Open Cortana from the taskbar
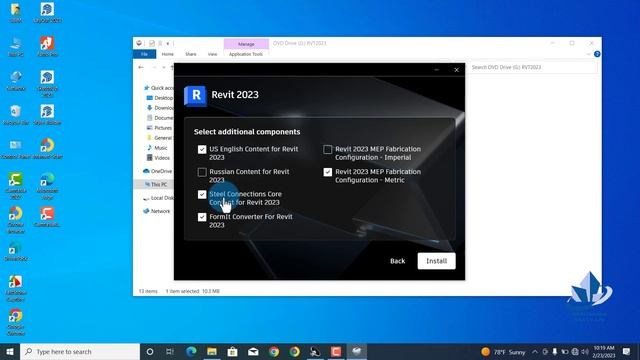The height and width of the screenshot is (360, 640). pyautogui.click(x=150, y=351)
